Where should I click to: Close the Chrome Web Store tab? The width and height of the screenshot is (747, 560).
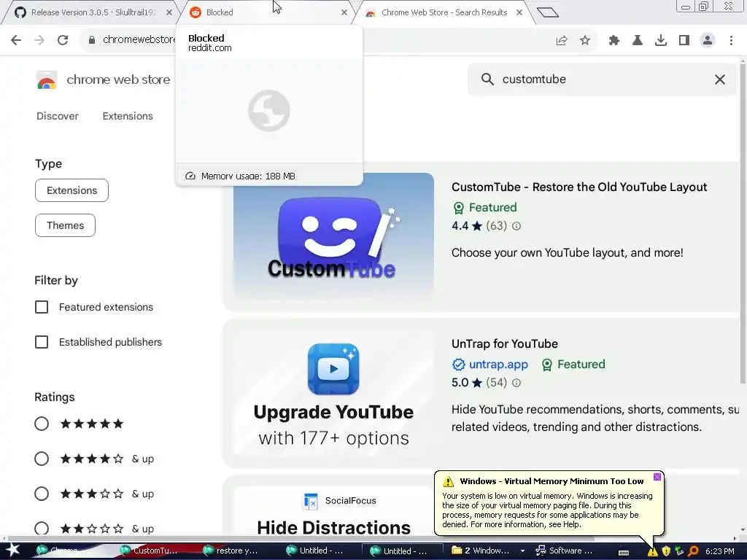point(519,13)
